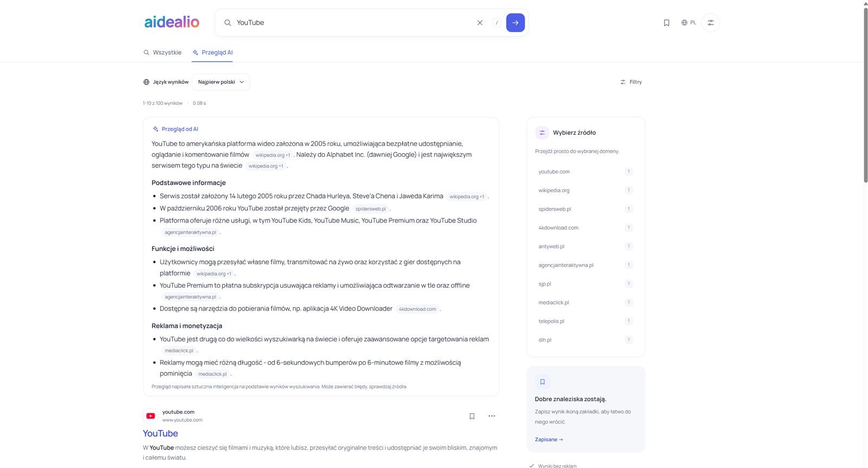This screenshot has height=468, width=868.
Task: Click the www.youtube.com result URL
Action: click(x=182, y=420)
